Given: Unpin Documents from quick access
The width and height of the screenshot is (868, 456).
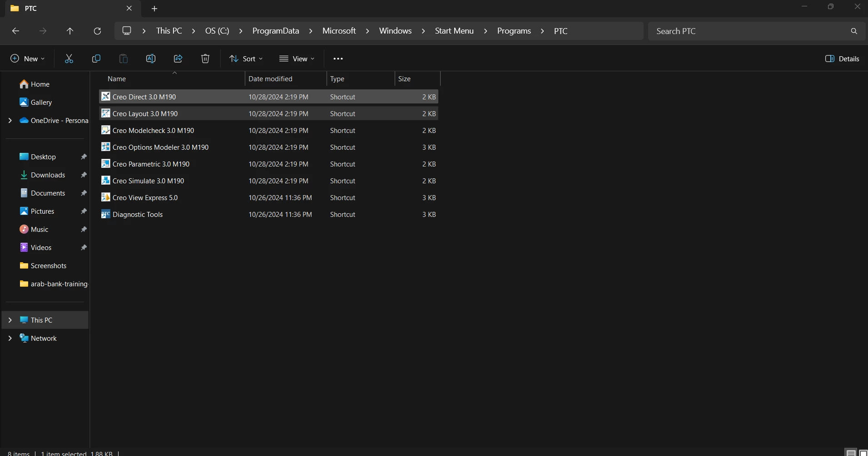Looking at the screenshot, I should 84,193.
